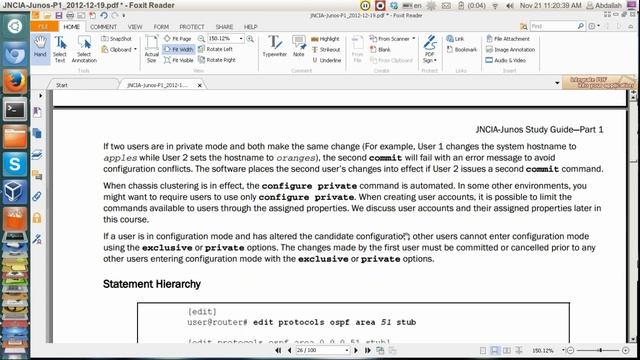This screenshot has height=360, width=640.
Task: Insert an Image Annotation
Action: click(x=510, y=49)
